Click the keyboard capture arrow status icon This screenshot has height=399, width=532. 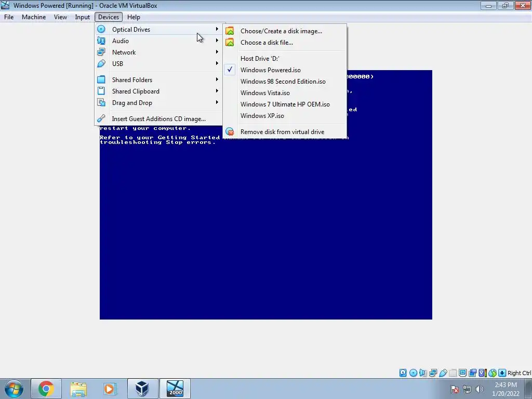502,373
